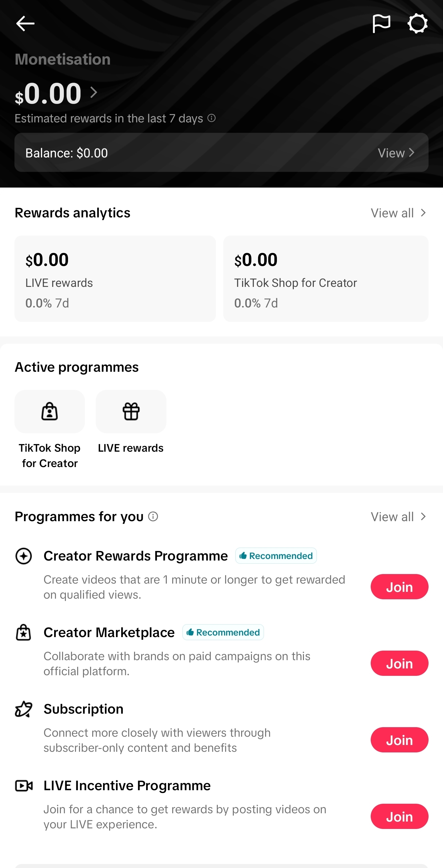Screen dimensions: 443x868
Task: Tap the estimated rewards info icon
Action: click(x=211, y=118)
